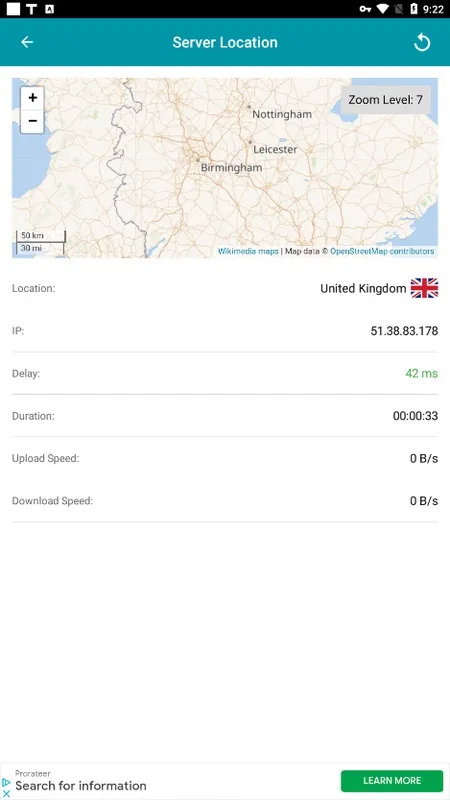Click Nottingham marker on the map
Viewport: 450px width, 800px height.
click(249, 107)
